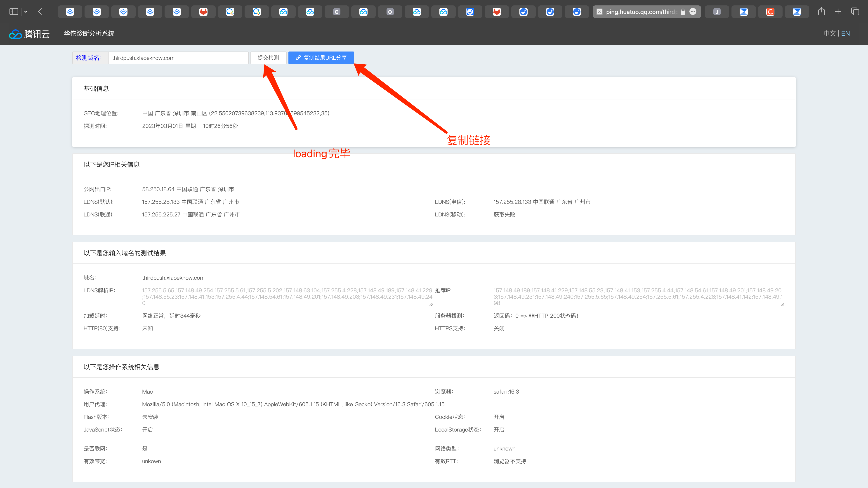Click the LDNS解析IP address list textarea
The width and height of the screenshot is (868, 488).
pyautogui.click(x=288, y=297)
